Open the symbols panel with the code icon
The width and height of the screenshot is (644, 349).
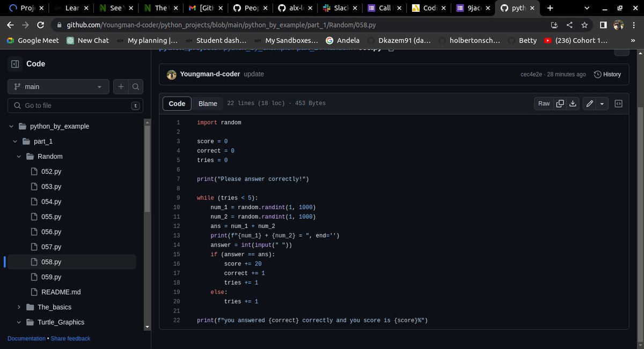click(x=618, y=103)
